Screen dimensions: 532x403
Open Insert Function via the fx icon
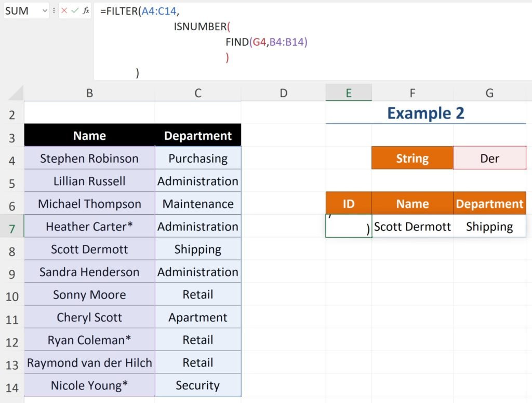(86, 10)
